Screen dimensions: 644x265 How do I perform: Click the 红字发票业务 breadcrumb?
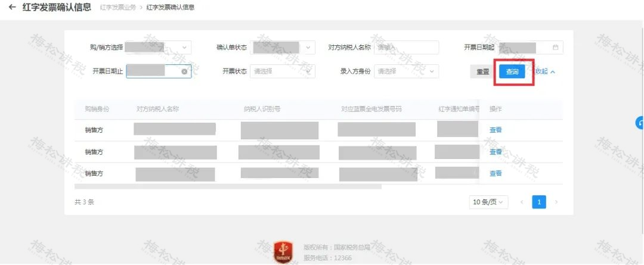[x=118, y=7]
